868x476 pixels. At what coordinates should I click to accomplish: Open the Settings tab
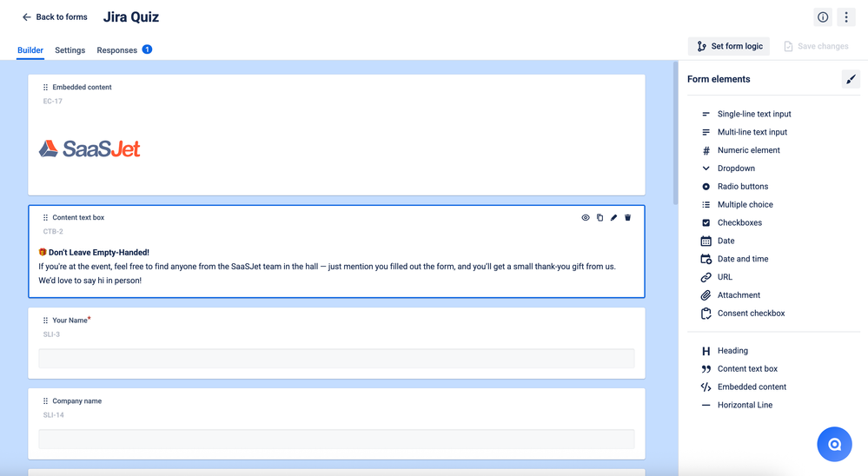(x=70, y=50)
